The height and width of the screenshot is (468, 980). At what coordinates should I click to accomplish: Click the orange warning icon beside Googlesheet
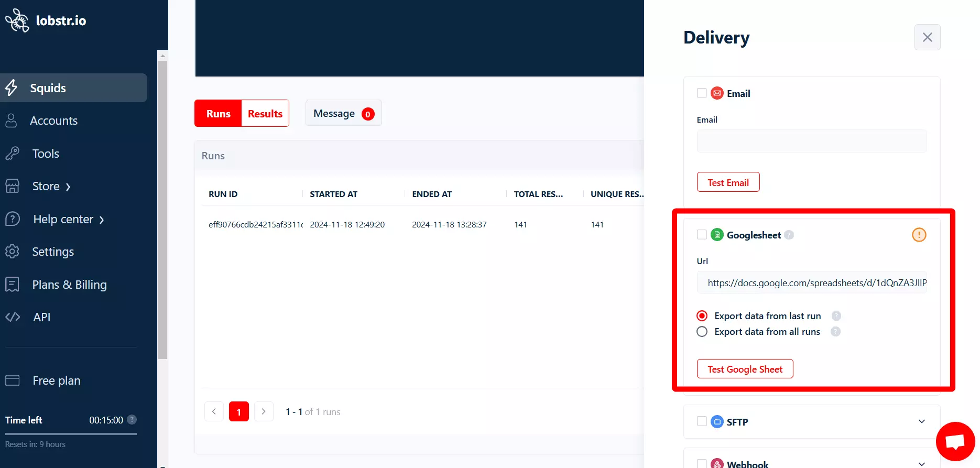(x=919, y=235)
